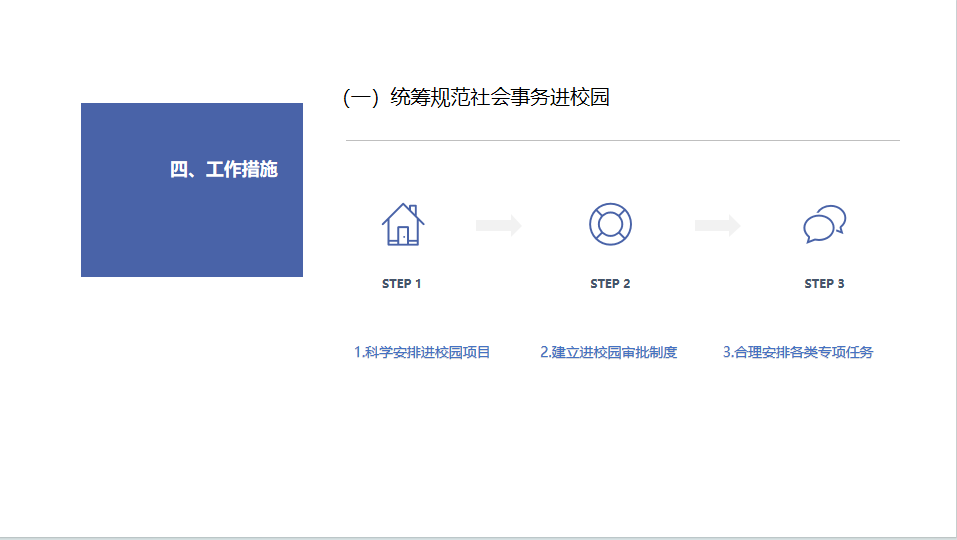Open link 3.合理安排各类专项任务

click(798, 352)
